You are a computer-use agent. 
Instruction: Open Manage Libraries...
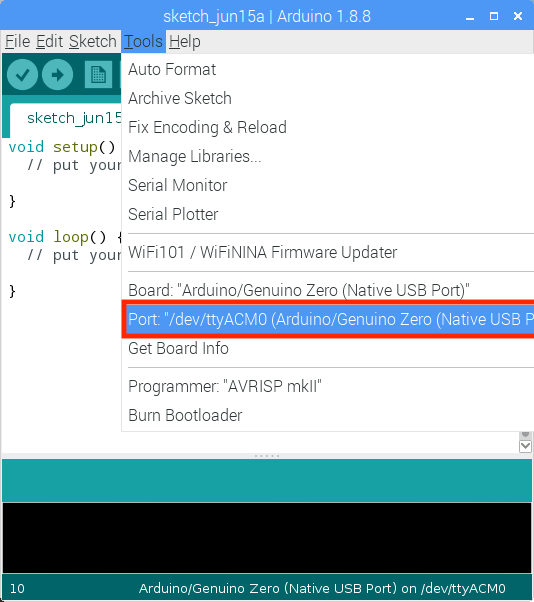point(327,156)
